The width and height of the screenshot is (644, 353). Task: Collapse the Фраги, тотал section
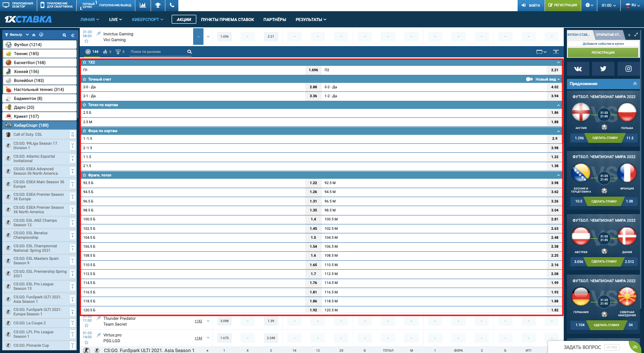tap(558, 175)
